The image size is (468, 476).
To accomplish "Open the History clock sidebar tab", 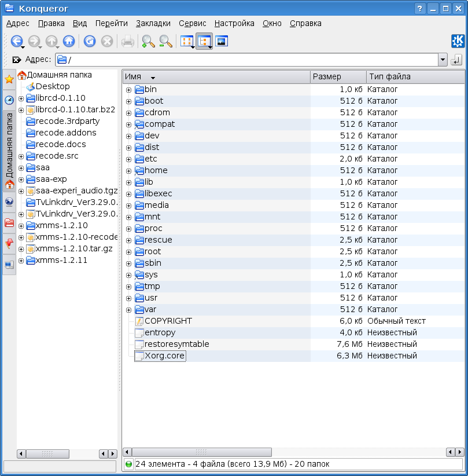I will 9,100.
